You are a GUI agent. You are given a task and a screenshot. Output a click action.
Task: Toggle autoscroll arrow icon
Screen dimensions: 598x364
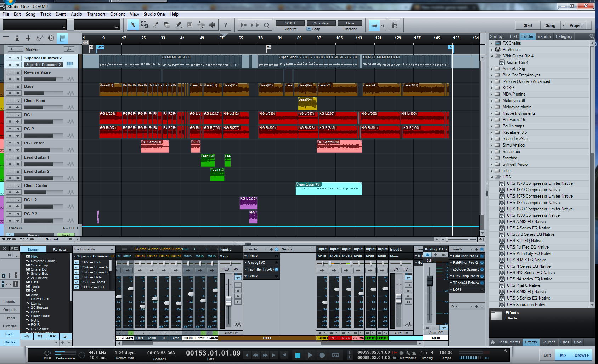pos(374,25)
